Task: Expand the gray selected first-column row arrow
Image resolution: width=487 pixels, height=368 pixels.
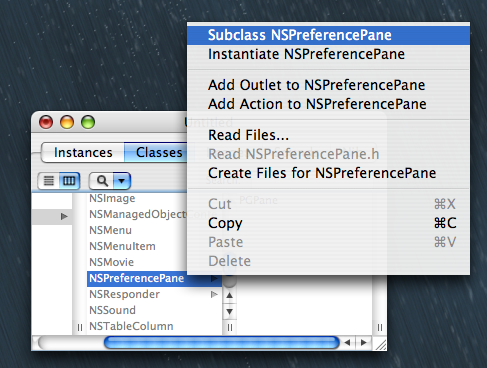Action: point(64,216)
